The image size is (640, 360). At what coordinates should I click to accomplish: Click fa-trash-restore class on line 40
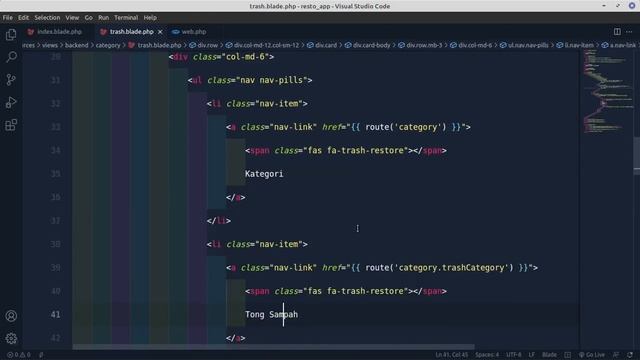[365, 291]
